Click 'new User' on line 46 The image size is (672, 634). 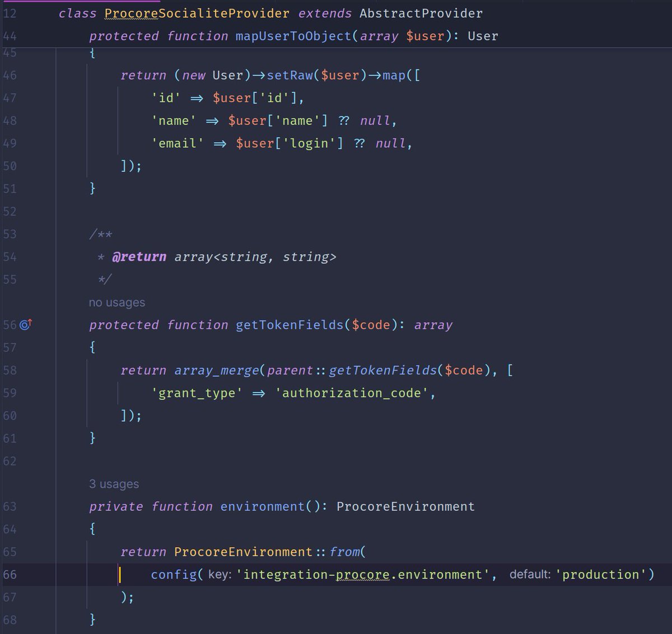point(213,75)
